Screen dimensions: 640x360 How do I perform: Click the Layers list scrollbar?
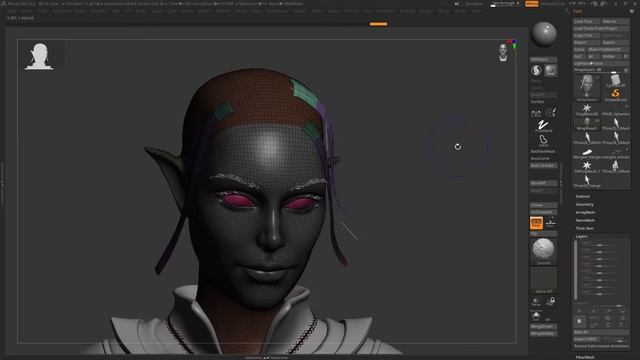[576, 270]
